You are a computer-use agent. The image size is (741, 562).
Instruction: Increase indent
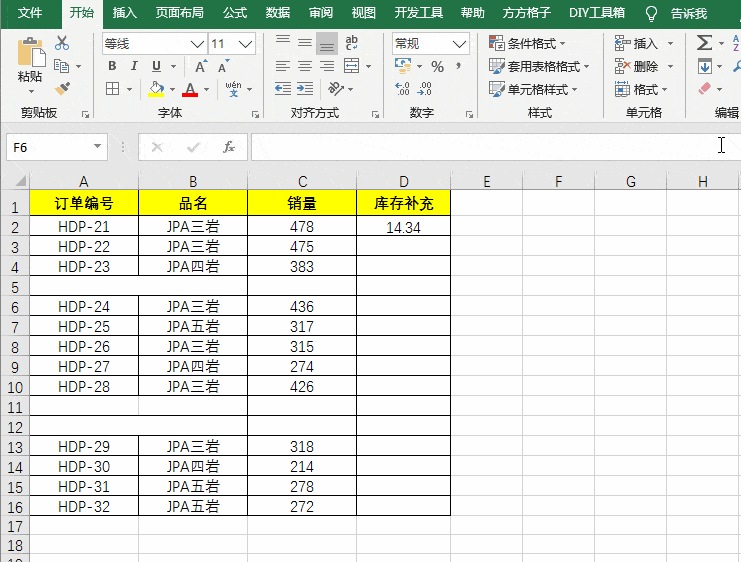305,88
